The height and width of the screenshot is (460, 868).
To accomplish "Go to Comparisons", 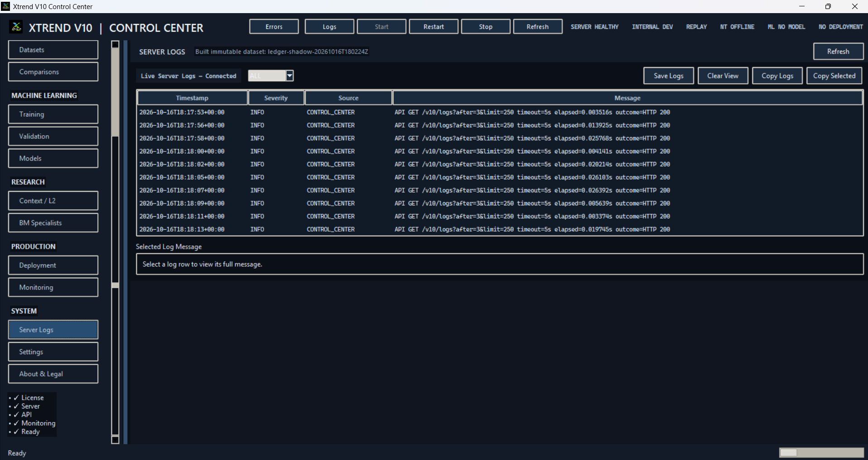I will click(x=53, y=72).
